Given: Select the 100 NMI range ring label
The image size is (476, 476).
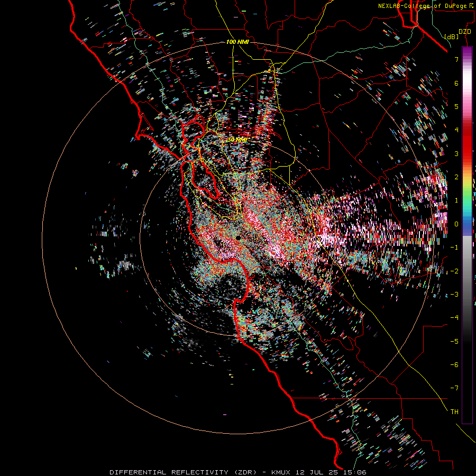Looking at the screenshot, I should 237,42.
